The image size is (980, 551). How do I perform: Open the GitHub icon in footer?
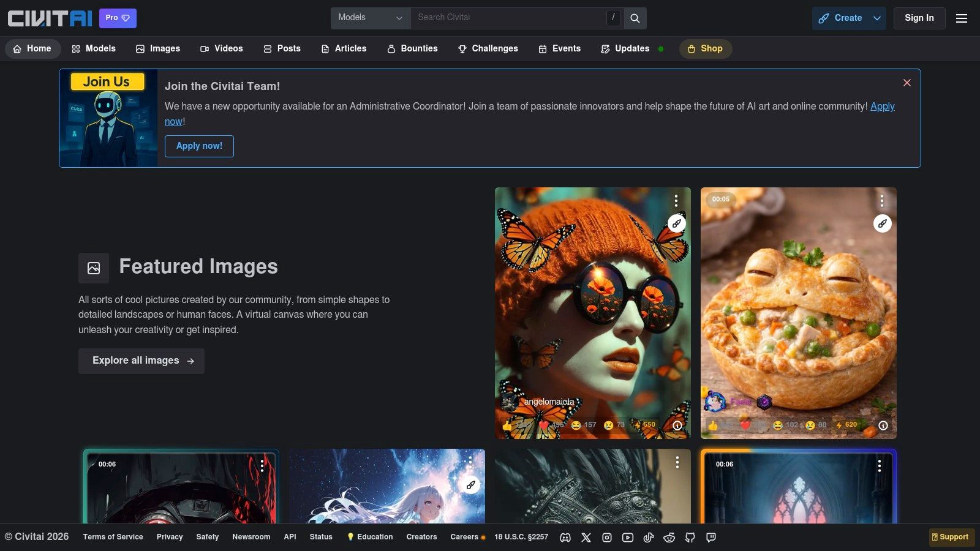point(690,538)
